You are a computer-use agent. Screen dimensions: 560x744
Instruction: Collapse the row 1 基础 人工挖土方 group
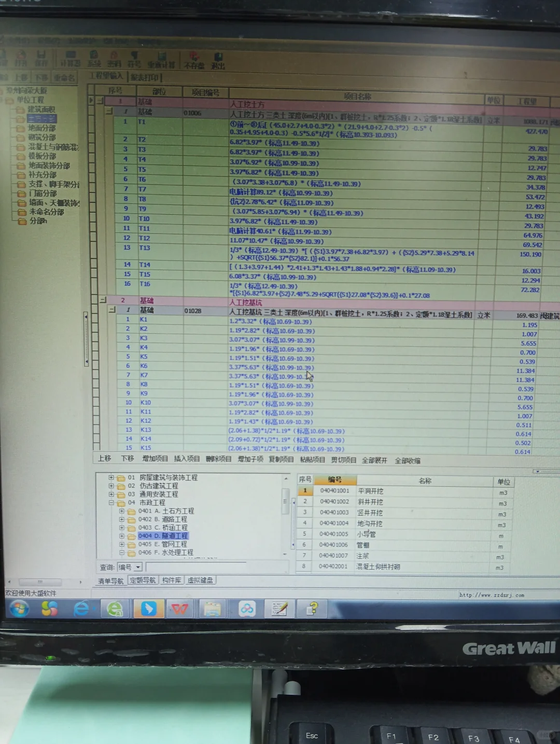99,101
